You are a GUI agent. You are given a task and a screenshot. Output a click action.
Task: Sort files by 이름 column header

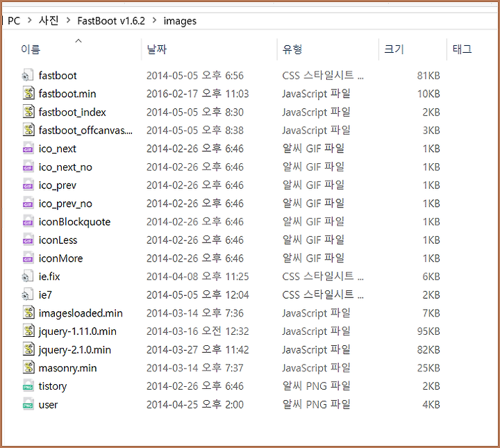click(31, 49)
